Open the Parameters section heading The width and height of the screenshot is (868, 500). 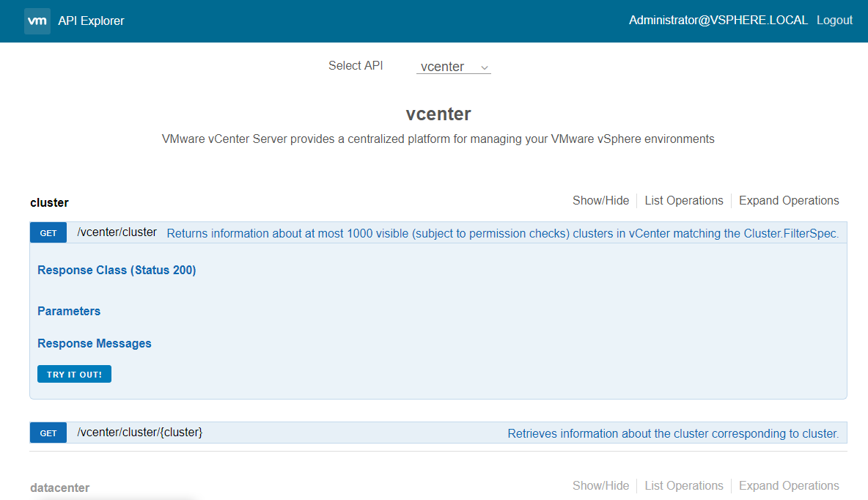(x=69, y=312)
